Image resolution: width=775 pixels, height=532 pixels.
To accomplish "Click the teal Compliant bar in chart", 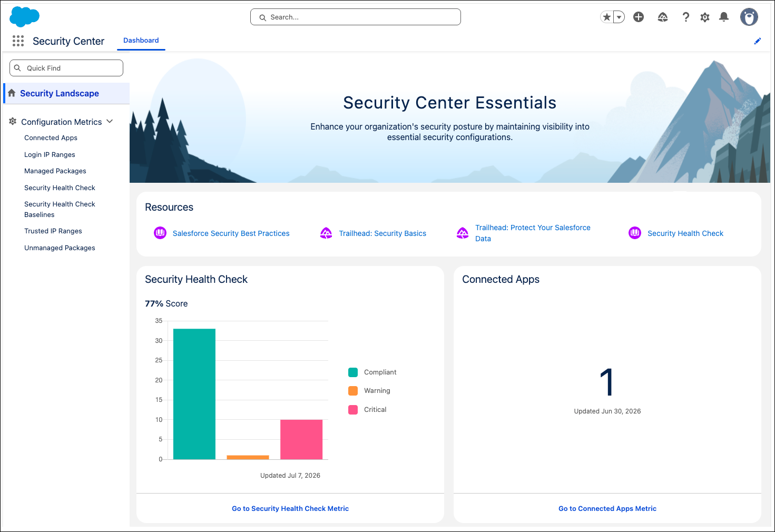I will 194,394.
